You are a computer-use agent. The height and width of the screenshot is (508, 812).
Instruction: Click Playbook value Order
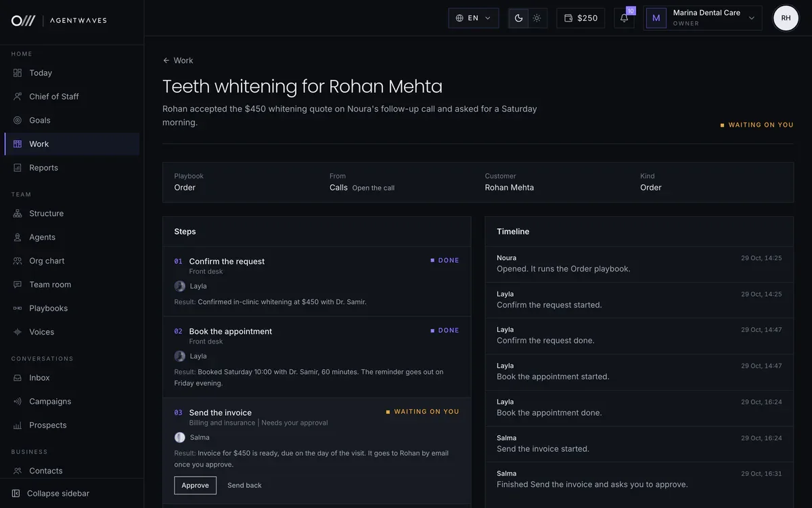(x=185, y=188)
